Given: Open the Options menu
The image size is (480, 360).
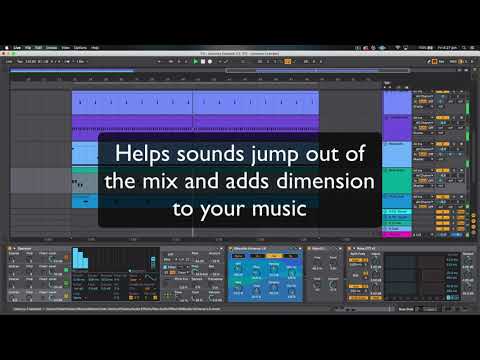Looking at the screenshot, I should (80, 48).
